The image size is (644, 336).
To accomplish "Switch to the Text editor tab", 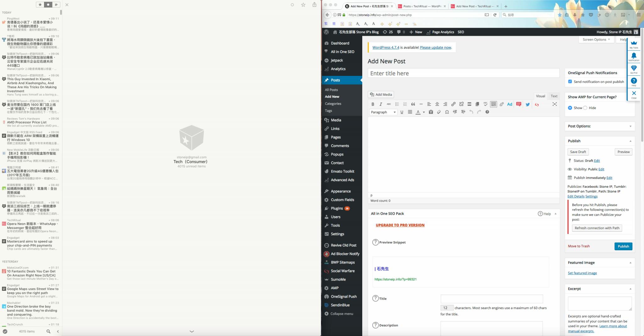I will (x=554, y=96).
